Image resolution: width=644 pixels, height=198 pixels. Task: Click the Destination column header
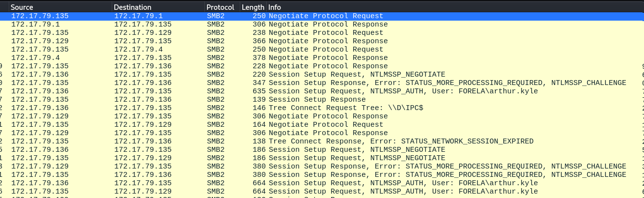click(157, 7)
